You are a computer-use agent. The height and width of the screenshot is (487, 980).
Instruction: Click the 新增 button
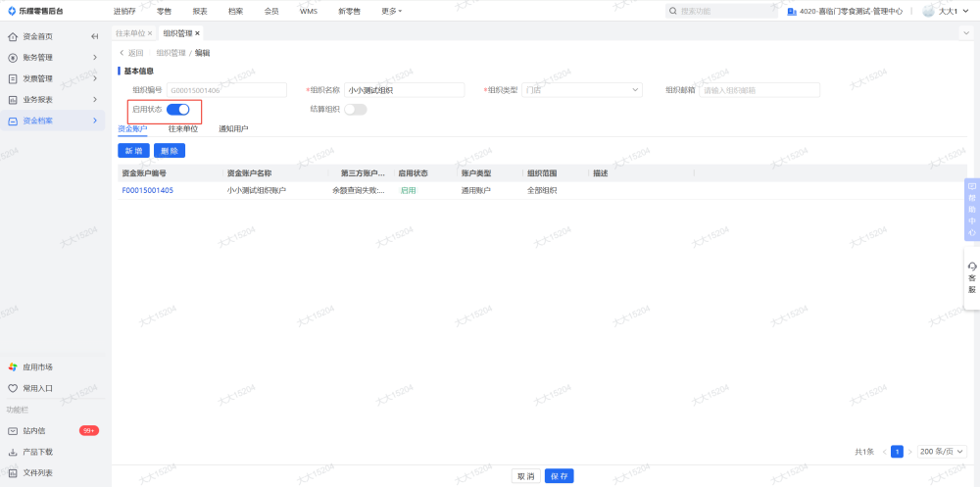(133, 151)
